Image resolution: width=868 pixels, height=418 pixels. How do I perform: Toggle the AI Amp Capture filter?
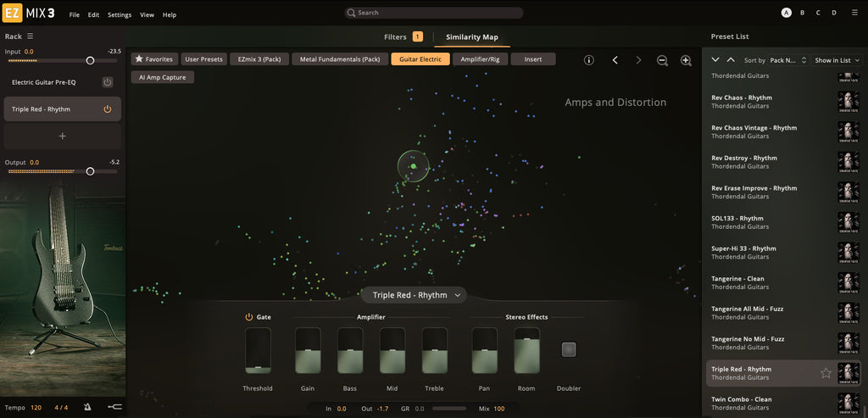pos(163,77)
